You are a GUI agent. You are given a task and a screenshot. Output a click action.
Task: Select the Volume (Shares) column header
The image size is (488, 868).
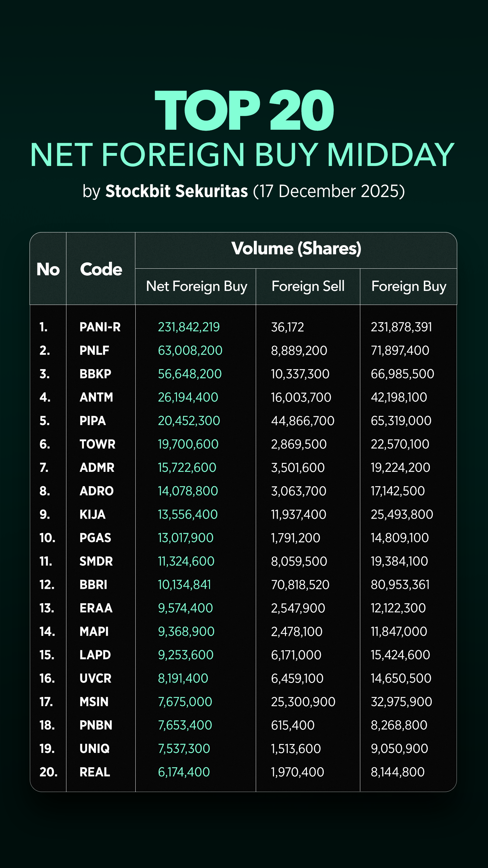coord(296,249)
